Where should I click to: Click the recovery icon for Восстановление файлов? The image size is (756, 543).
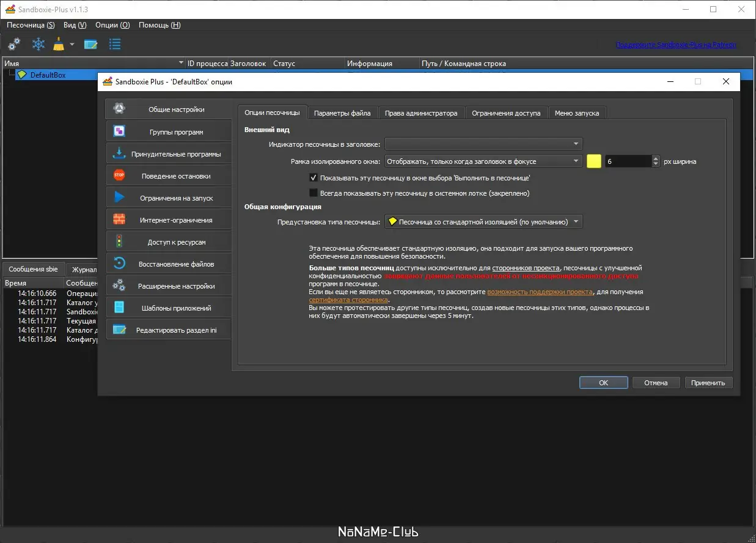(x=119, y=264)
